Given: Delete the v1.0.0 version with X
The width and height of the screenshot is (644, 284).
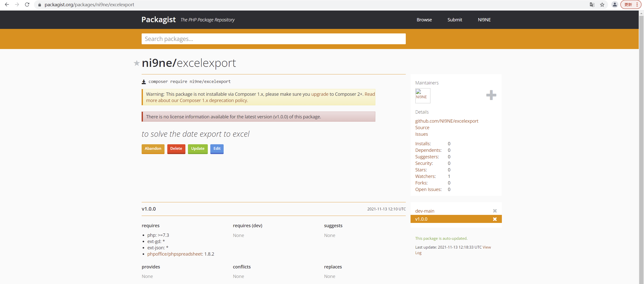Looking at the screenshot, I should (495, 219).
